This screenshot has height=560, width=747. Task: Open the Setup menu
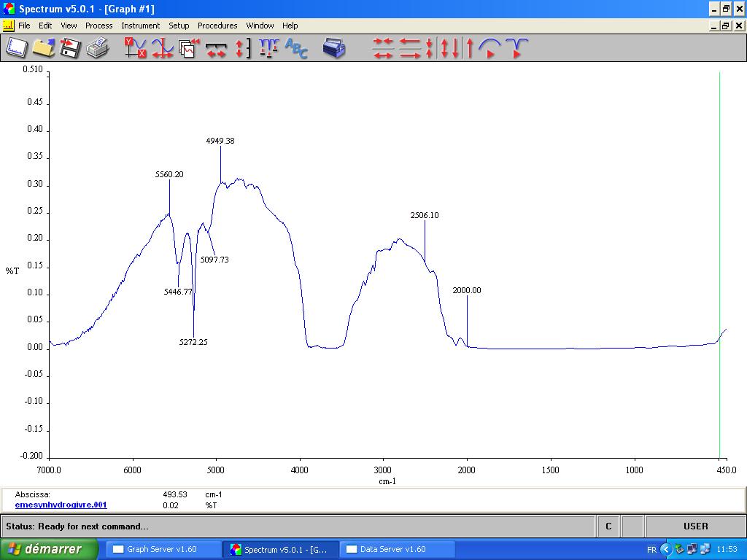179,26
